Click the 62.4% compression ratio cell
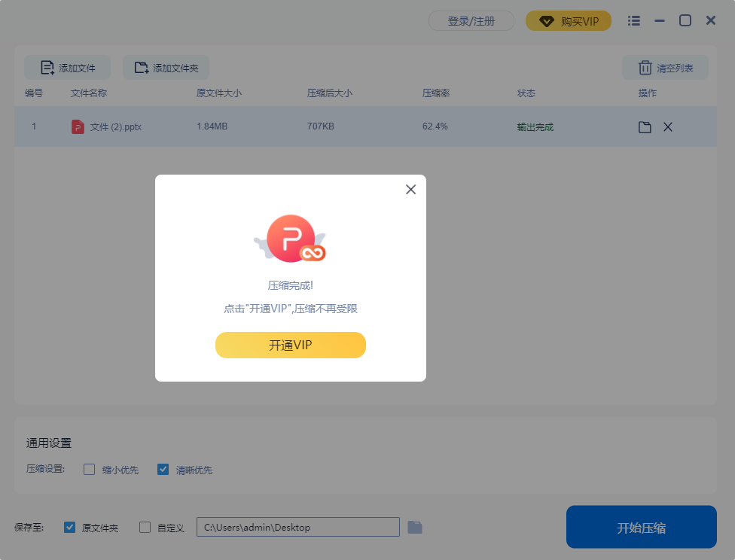The image size is (735, 560). coord(435,126)
